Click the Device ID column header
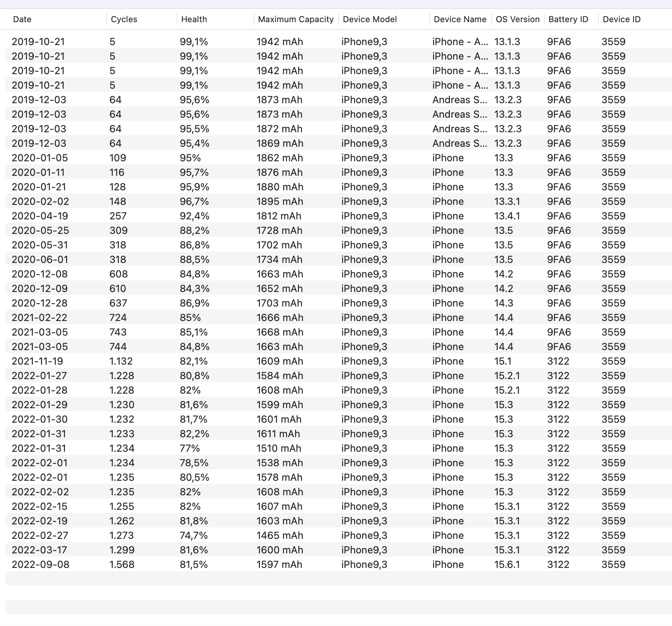This screenshot has width=672, height=626. tap(622, 19)
